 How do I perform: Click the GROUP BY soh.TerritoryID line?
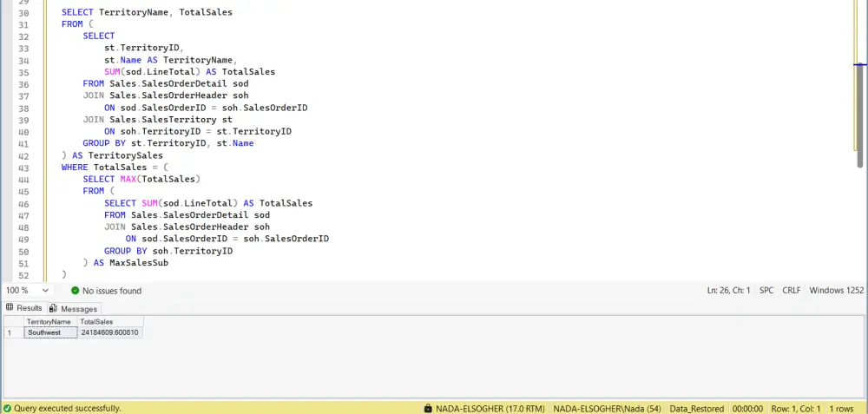click(x=168, y=251)
